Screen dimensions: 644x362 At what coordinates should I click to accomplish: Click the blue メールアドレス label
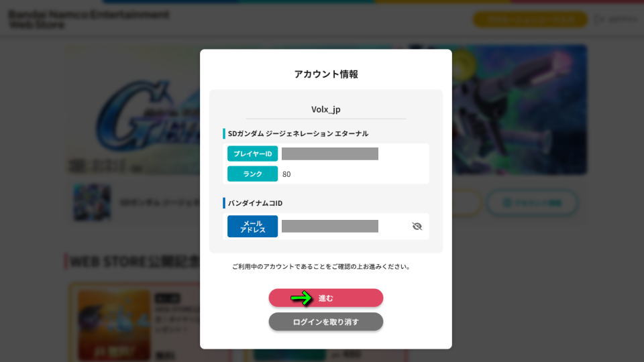coord(252,227)
